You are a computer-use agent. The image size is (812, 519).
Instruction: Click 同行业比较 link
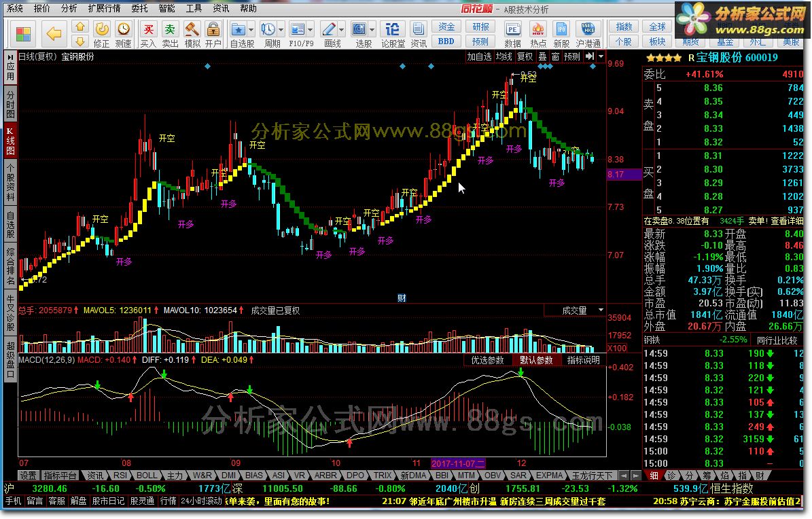click(x=777, y=340)
